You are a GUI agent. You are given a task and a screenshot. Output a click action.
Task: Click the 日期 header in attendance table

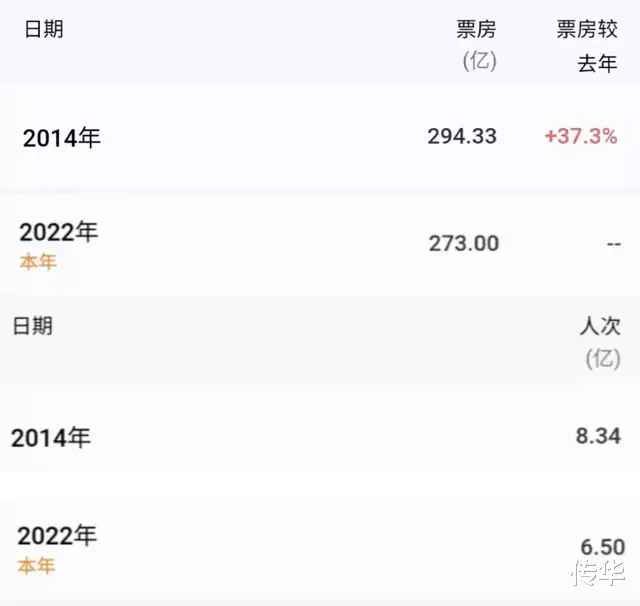point(33,326)
